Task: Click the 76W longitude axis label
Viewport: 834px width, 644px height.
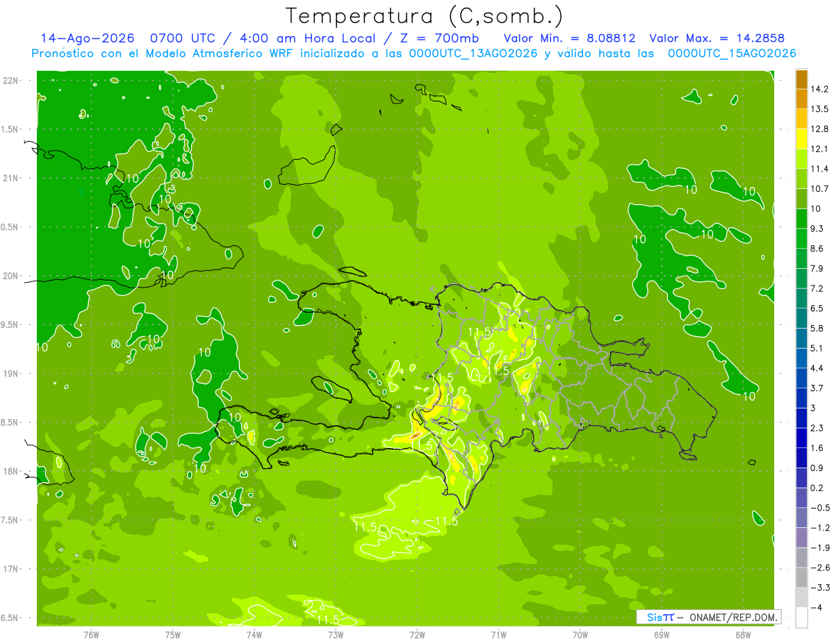Action: tap(91, 635)
